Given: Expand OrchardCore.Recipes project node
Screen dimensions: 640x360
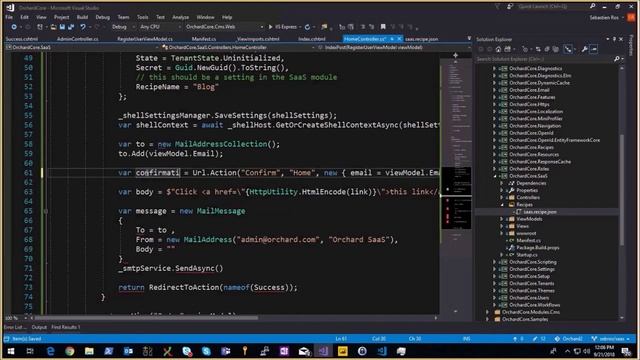Looking at the screenshot, I should click(x=494, y=147).
